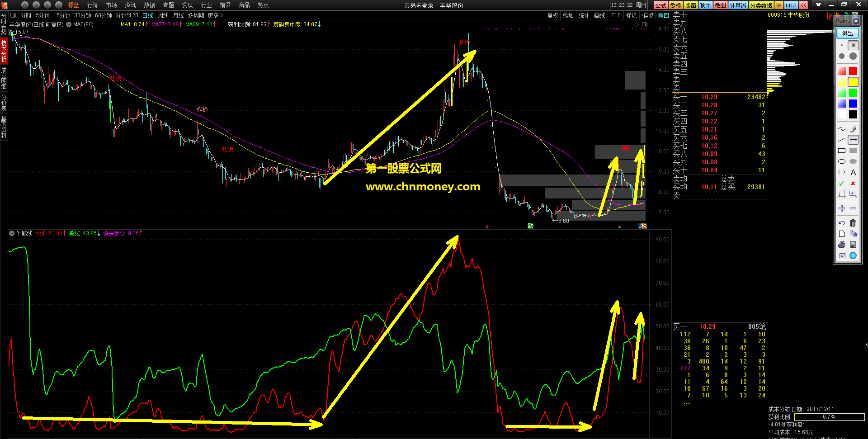Collapse the toolbar with << button

point(803,5)
